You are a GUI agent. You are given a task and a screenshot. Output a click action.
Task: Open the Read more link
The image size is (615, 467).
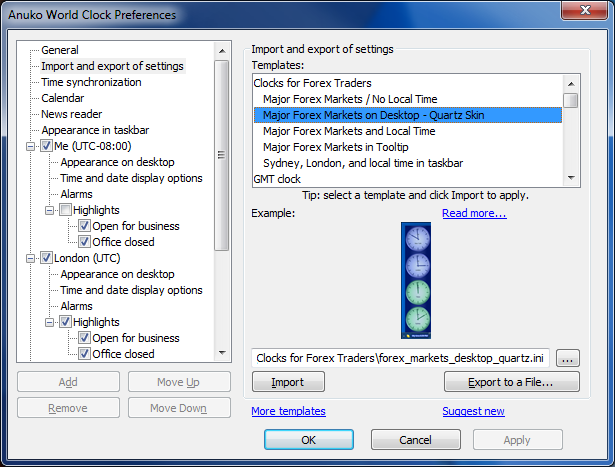(474, 213)
